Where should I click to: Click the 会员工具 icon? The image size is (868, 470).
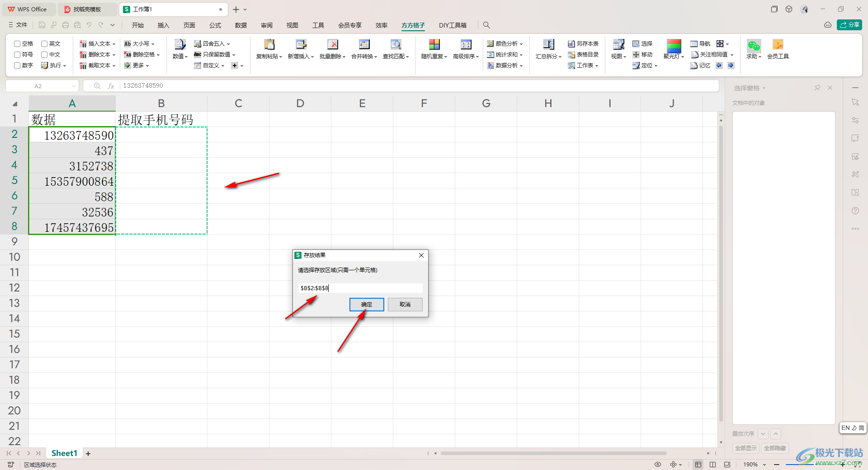(x=778, y=44)
